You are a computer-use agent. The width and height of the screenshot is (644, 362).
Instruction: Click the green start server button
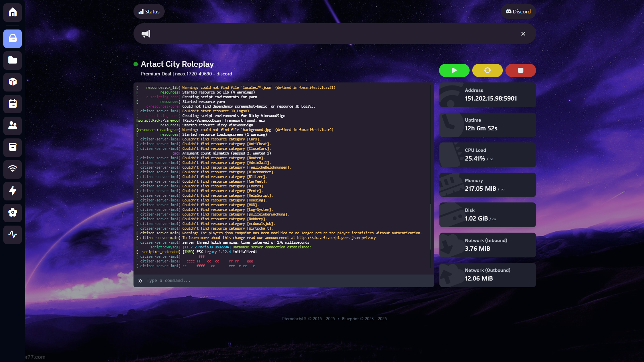[x=454, y=70]
